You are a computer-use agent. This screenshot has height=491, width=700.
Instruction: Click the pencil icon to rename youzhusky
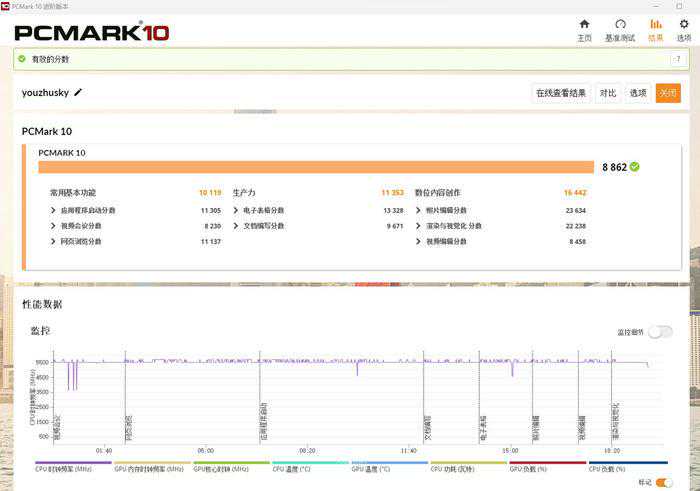click(78, 92)
